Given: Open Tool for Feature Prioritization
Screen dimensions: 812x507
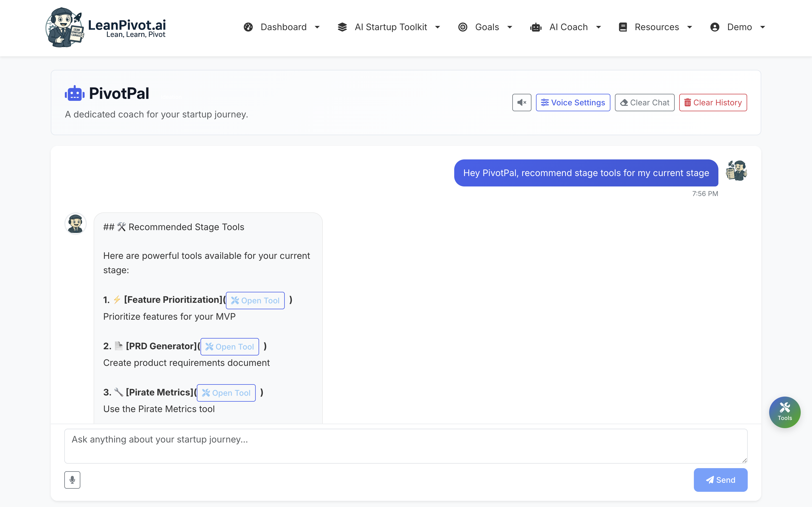Looking at the screenshot, I should point(255,301).
